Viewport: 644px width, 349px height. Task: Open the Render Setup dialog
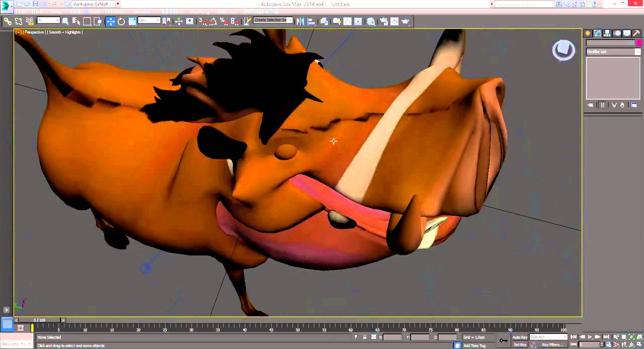pyautogui.click(x=383, y=21)
